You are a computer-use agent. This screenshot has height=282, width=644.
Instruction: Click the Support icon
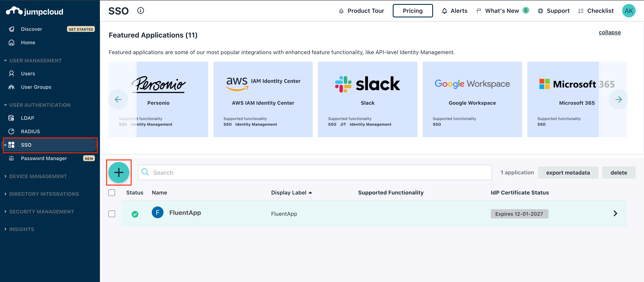coord(541,11)
